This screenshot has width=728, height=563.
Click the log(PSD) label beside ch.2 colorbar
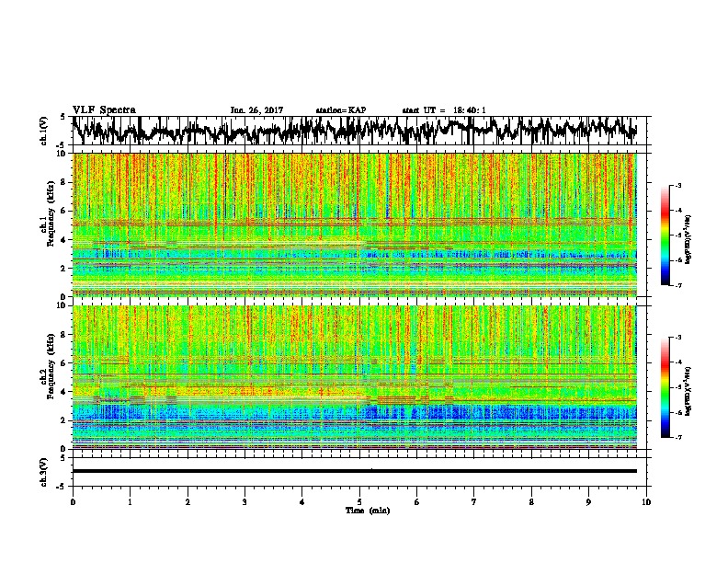point(688,392)
